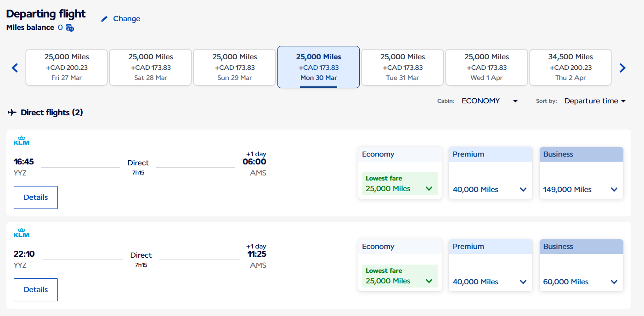This screenshot has height=316, width=644.
Task: Click the airplane icon beside Direct flights
Action: [12, 113]
